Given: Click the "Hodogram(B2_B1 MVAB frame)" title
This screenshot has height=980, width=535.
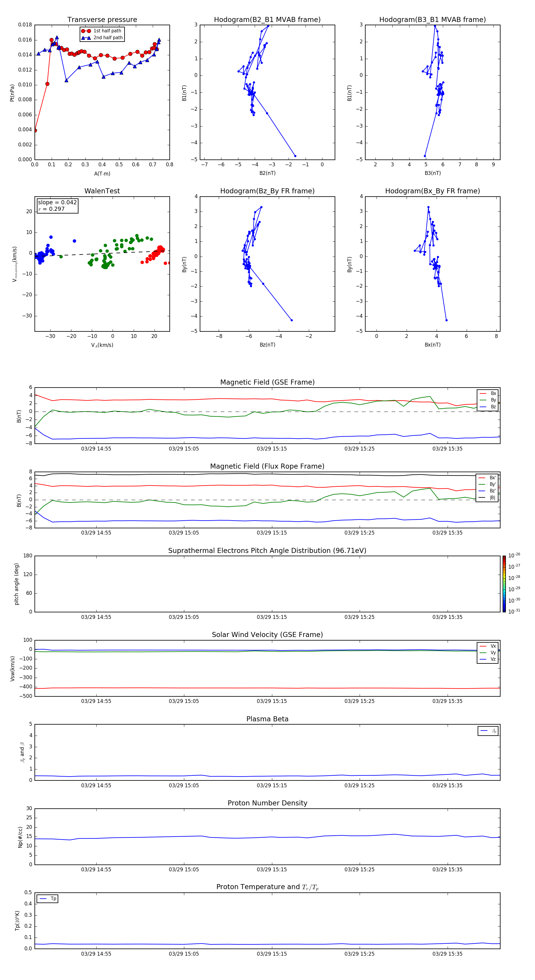Looking at the screenshot, I should click(x=267, y=20).
